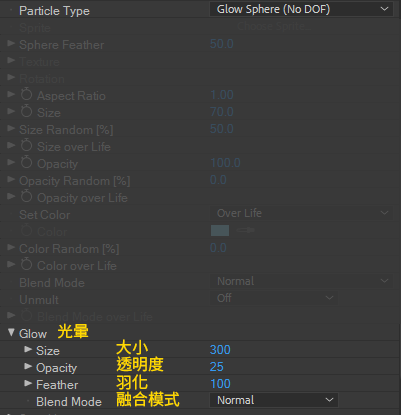
Task: Click the Glow Size value 300
Action: [x=220, y=350]
